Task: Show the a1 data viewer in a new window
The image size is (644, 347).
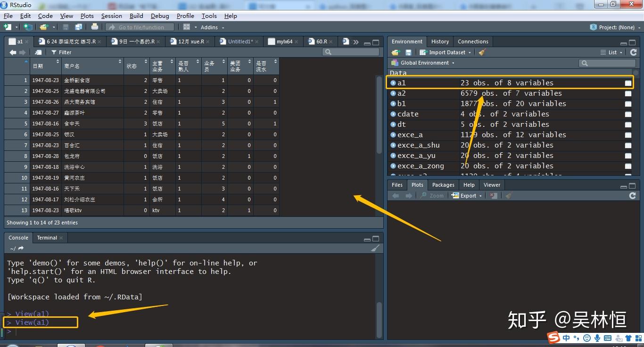Action: tap(38, 52)
